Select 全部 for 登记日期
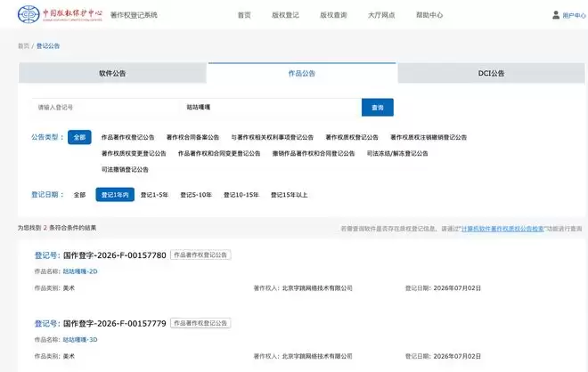Screen dimensions: 588x372 (79, 195)
